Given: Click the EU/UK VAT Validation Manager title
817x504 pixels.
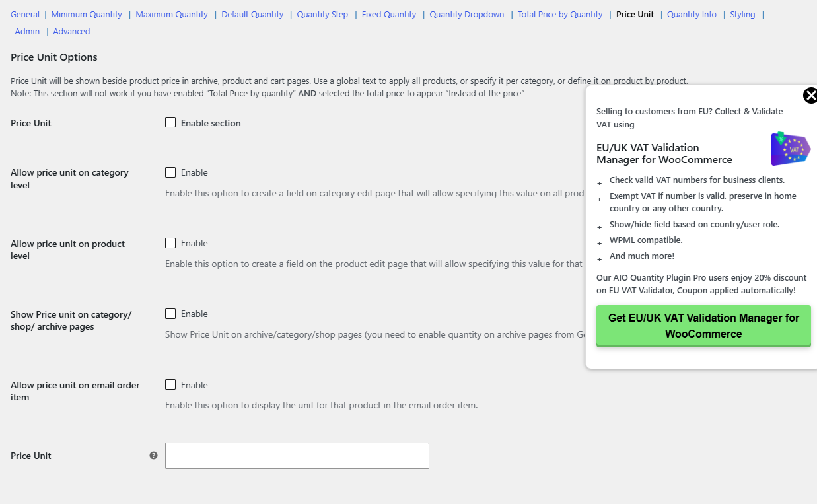Looking at the screenshot, I should pyautogui.click(x=664, y=153).
